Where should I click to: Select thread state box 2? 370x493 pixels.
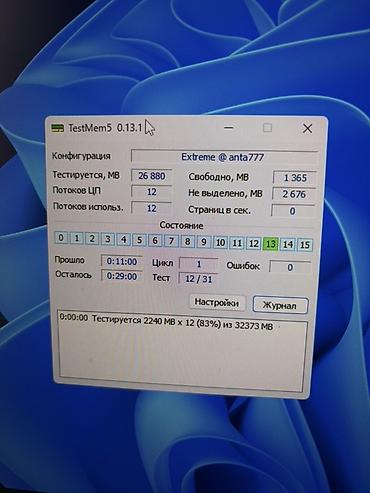(x=92, y=239)
